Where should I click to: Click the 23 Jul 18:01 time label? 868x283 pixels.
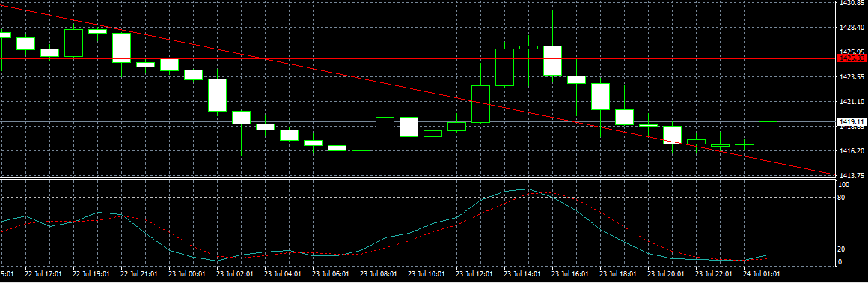618,273
